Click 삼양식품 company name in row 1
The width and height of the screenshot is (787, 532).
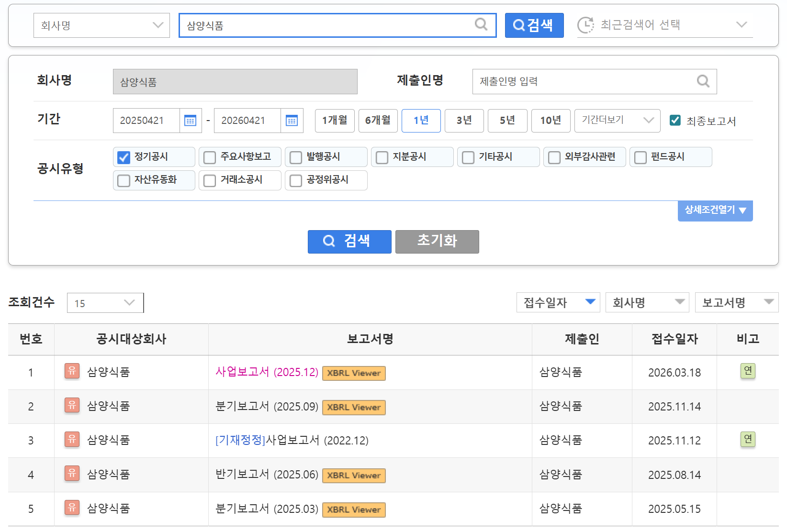(108, 372)
